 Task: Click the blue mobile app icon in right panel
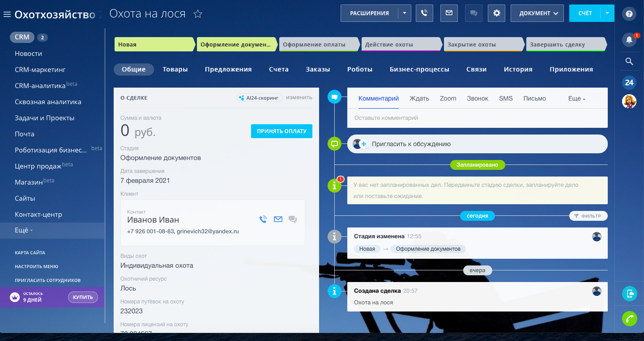click(x=630, y=294)
